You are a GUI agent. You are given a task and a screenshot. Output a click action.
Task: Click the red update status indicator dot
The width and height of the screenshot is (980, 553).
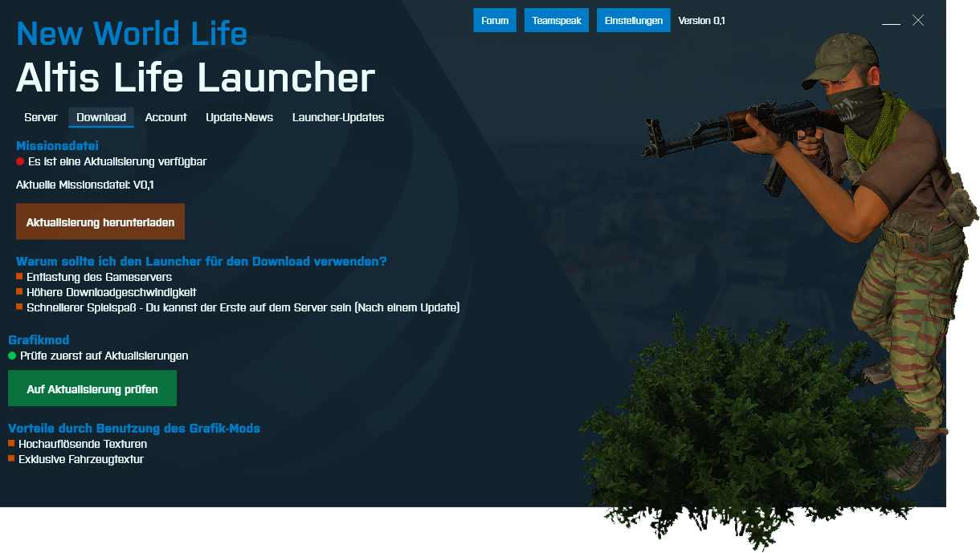[x=20, y=161]
